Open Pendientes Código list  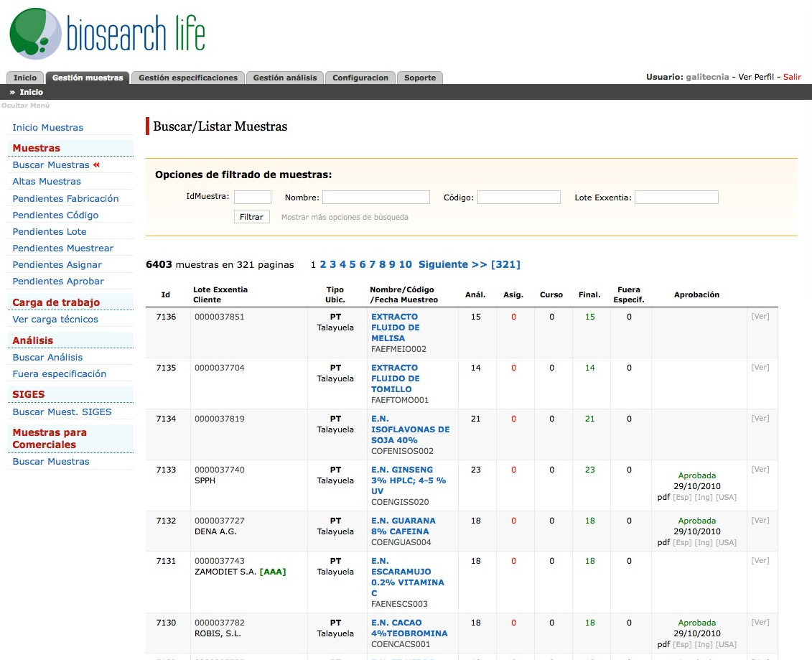(55, 215)
